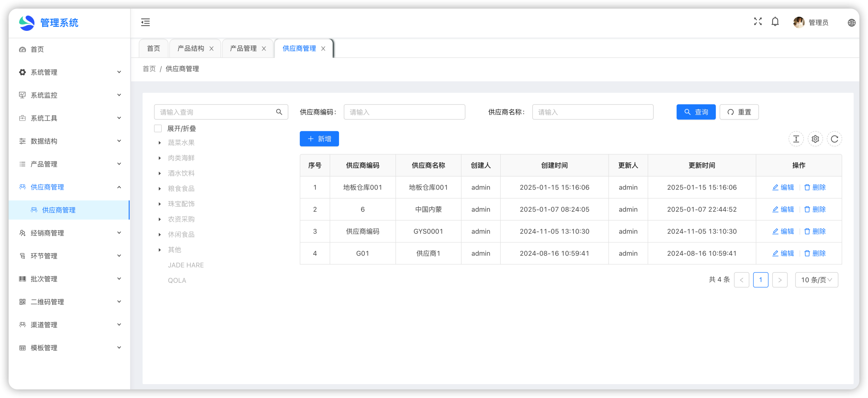868x398 pixels.
Task: Open the 10 条/页 page size dropdown
Action: 816,280
